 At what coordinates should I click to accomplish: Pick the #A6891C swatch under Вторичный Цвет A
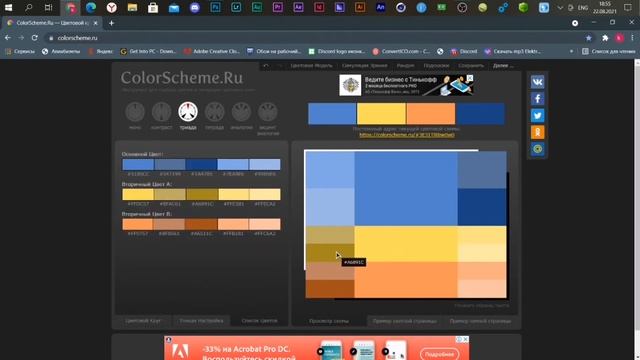pyautogui.click(x=202, y=194)
